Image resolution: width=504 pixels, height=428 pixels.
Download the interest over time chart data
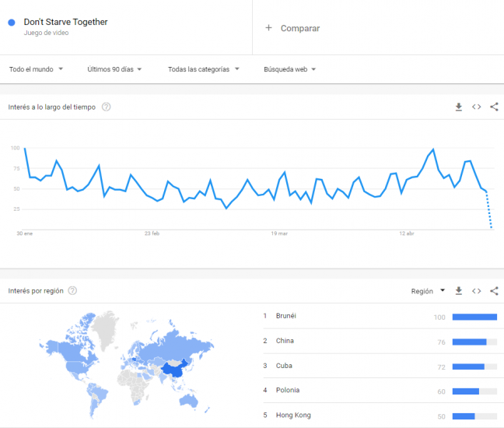459,107
